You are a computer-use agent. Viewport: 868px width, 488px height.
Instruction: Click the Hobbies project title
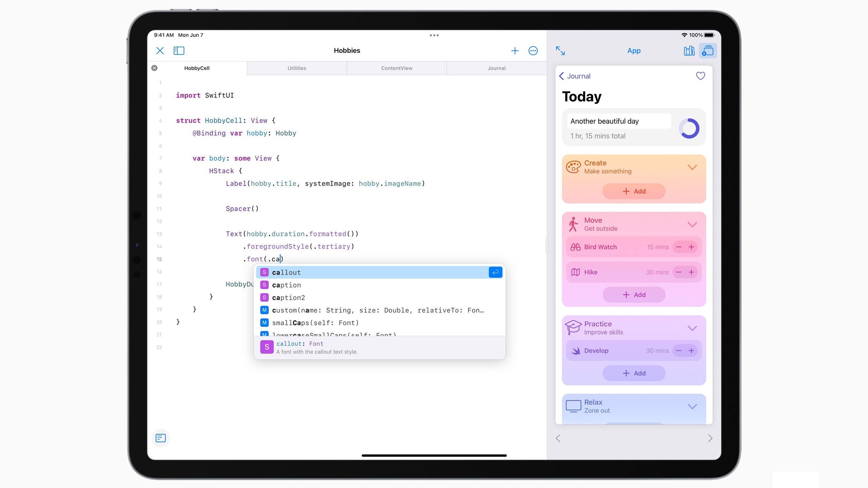tap(347, 51)
